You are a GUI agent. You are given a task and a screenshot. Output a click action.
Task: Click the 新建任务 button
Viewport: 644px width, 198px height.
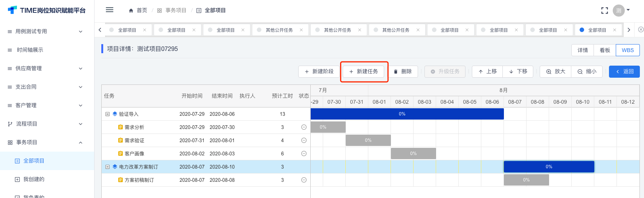click(363, 72)
